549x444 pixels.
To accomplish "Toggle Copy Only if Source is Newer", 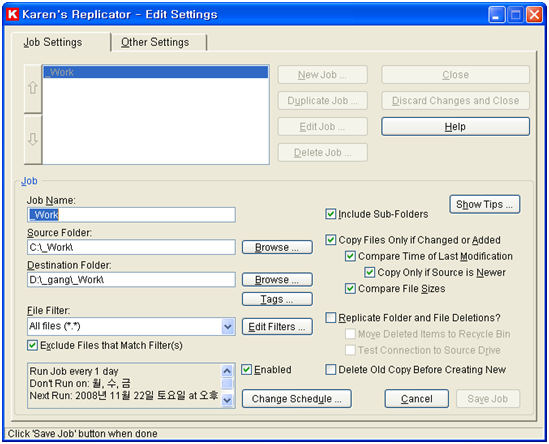I will pos(370,272).
